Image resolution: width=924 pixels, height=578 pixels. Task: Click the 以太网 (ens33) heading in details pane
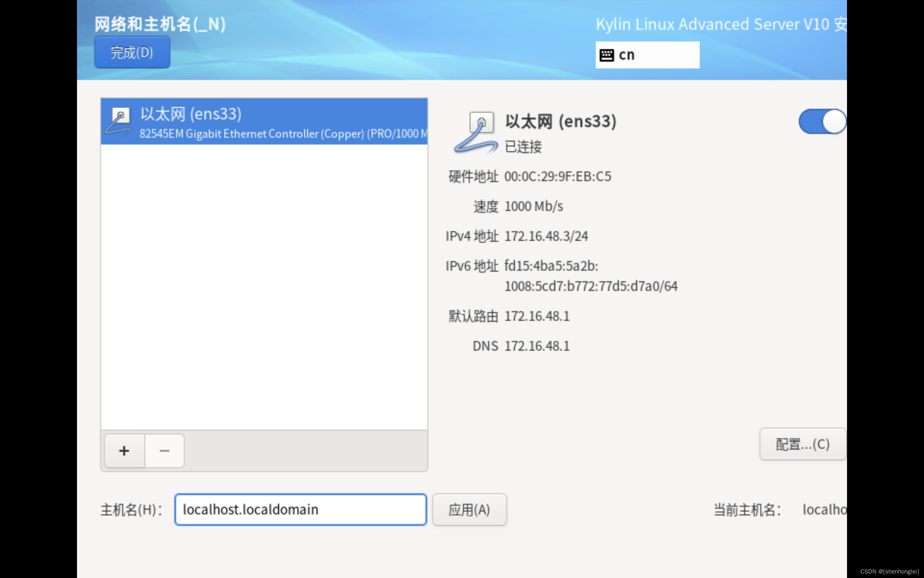[x=560, y=121]
